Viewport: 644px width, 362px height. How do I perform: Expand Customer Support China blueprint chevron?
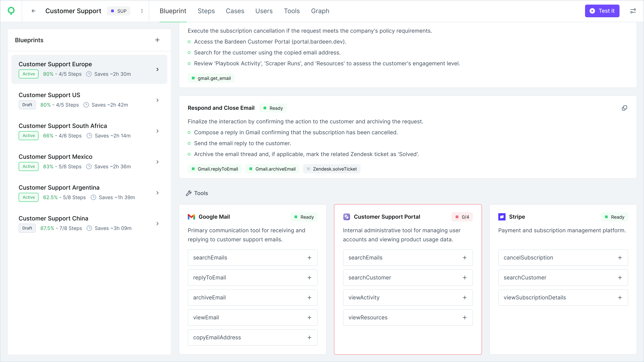157,224
